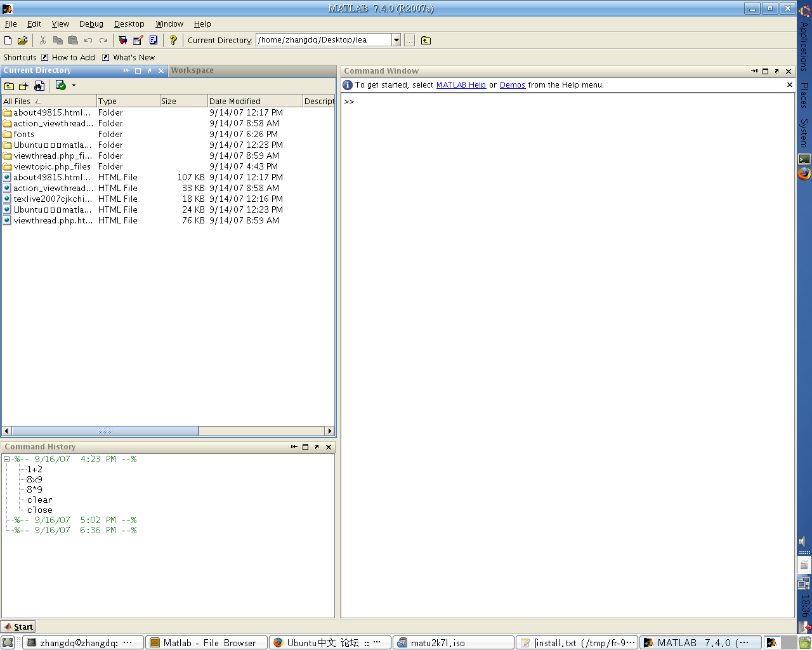Click the Current Directory path field

pyautogui.click(x=324, y=40)
